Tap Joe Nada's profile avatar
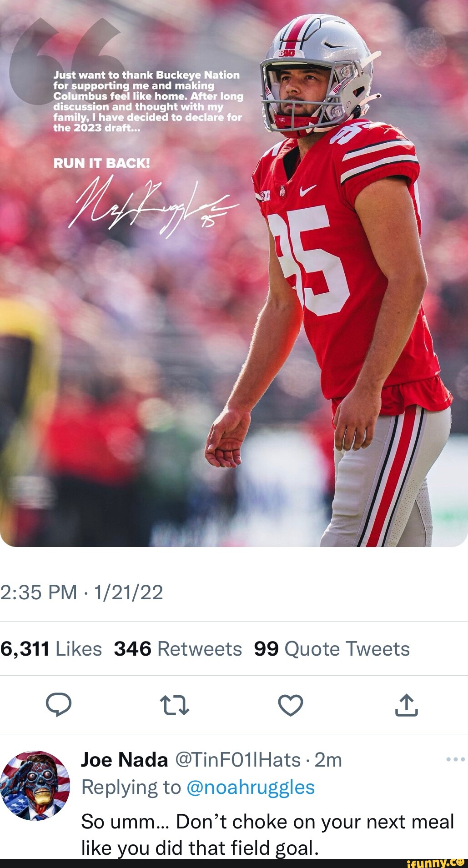Image resolution: width=468 pixels, height=868 pixels. pyautogui.click(x=35, y=786)
